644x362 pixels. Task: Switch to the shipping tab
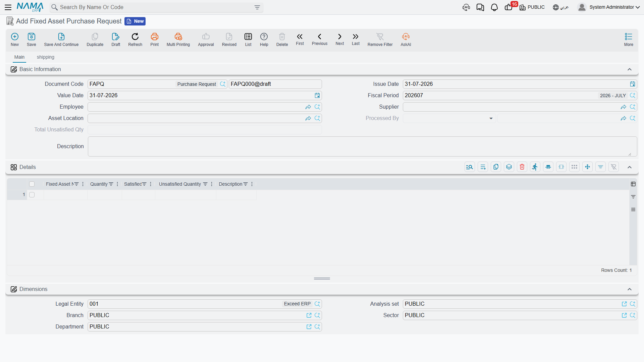click(x=46, y=57)
